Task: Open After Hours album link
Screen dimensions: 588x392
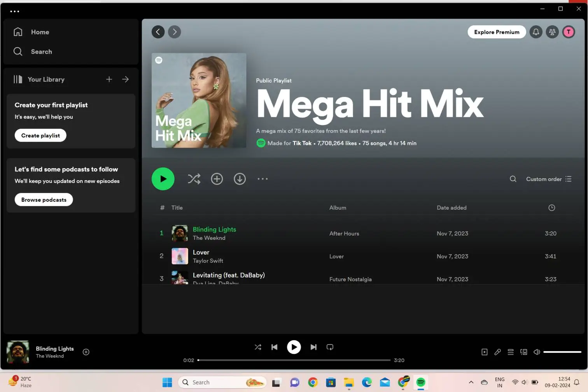Action: click(x=344, y=234)
